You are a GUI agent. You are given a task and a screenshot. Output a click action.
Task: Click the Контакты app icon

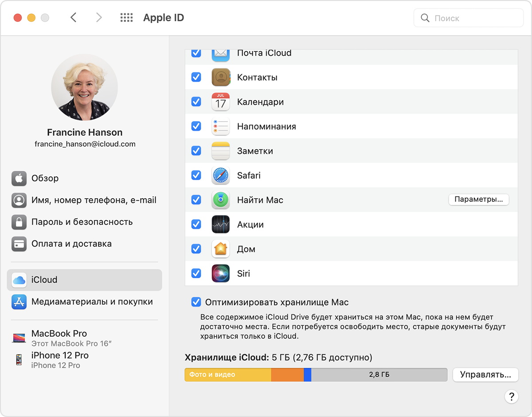pyautogui.click(x=220, y=77)
